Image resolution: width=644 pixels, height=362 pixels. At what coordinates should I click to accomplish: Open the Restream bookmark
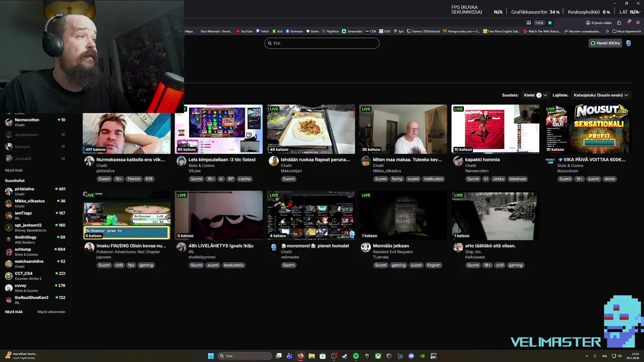pos(294,31)
